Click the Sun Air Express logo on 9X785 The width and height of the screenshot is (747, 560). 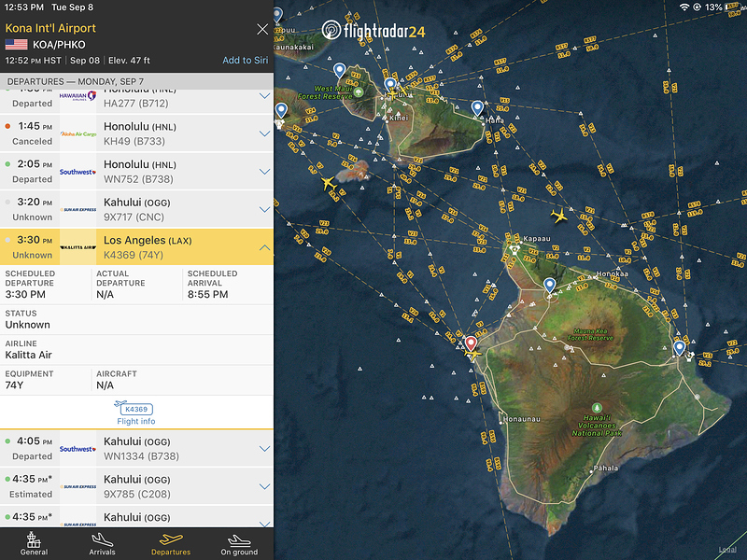pyautogui.click(x=78, y=486)
